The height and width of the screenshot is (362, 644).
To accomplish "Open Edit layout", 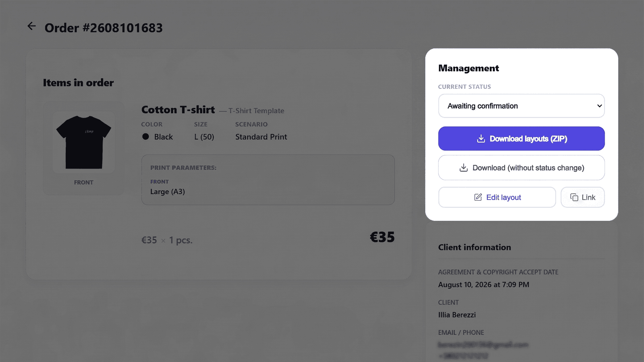I will (x=497, y=197).
